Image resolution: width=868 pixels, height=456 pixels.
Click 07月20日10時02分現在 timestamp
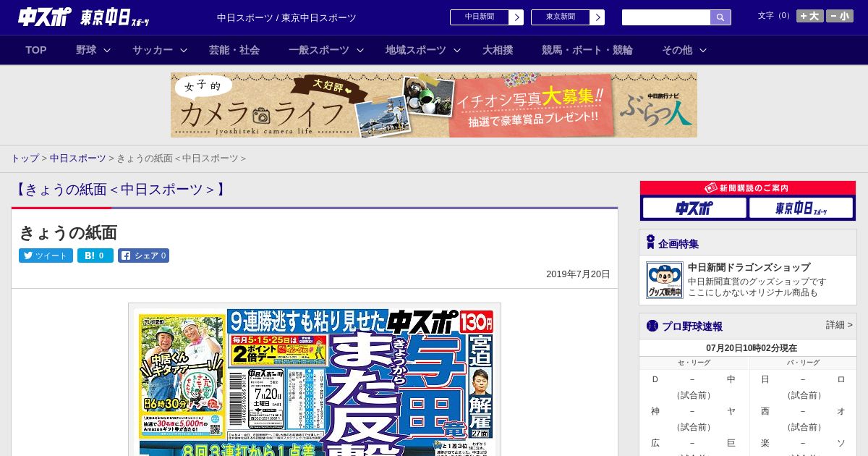click(752, 348)
